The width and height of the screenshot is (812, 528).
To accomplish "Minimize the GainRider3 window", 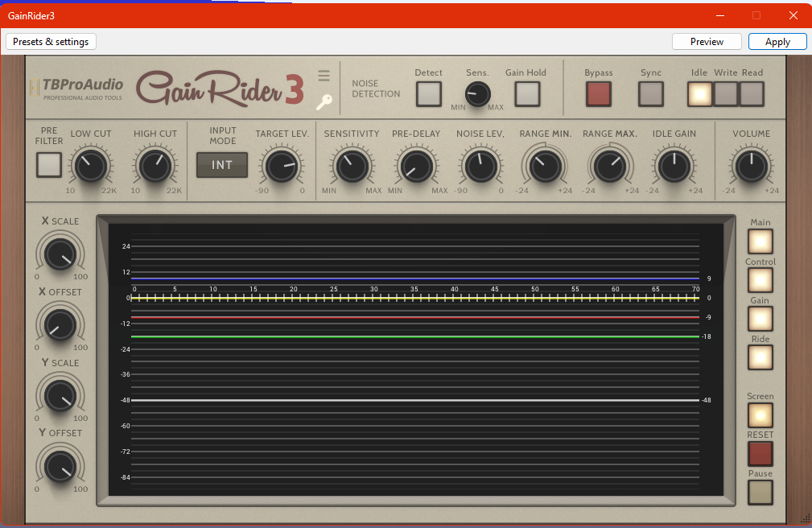I will 719,15.
